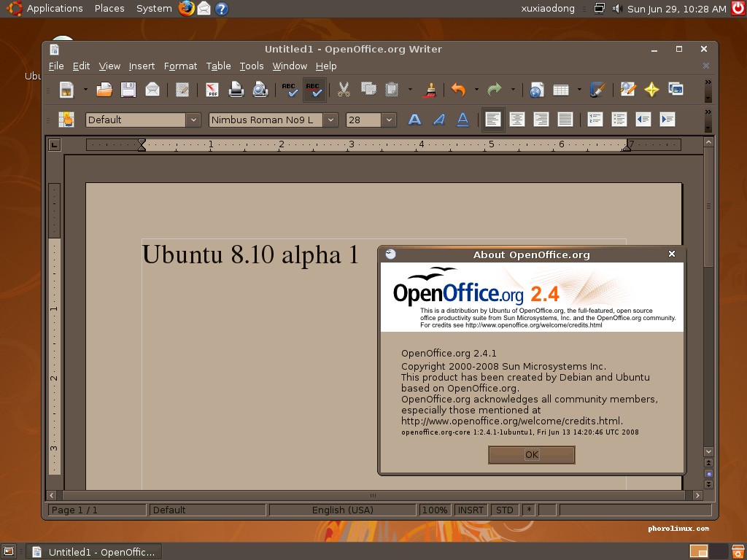Screen dimensions: 747x560
Task: Expand the font size 28 dropdown
Action: pos(390,120)
